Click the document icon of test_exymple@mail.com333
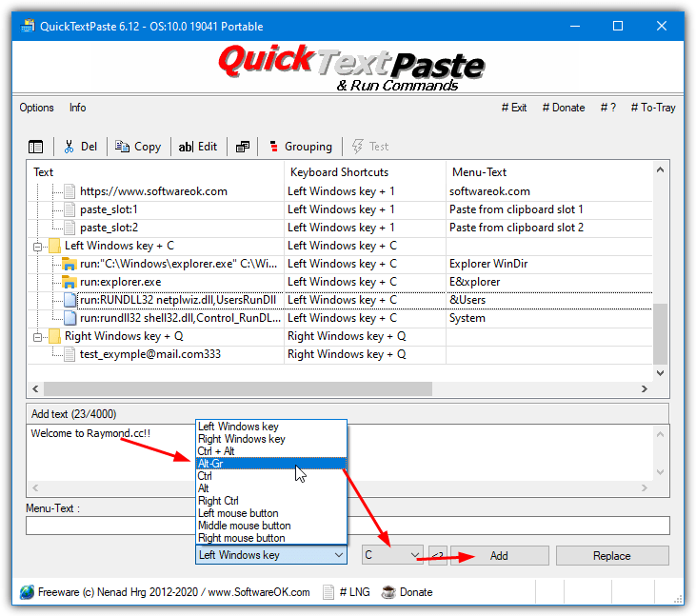The width and height of the screenshot is (696, 616). point(70,354)
